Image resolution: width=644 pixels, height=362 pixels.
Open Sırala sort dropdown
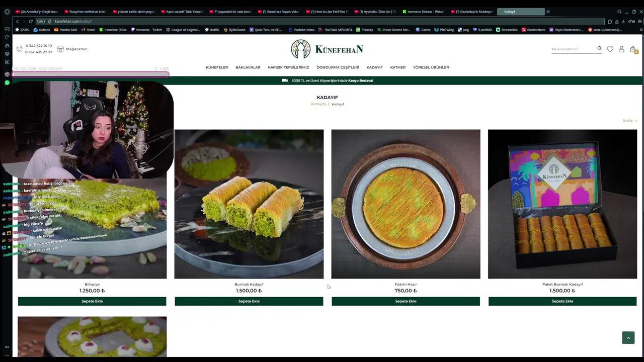click(630, 121)
